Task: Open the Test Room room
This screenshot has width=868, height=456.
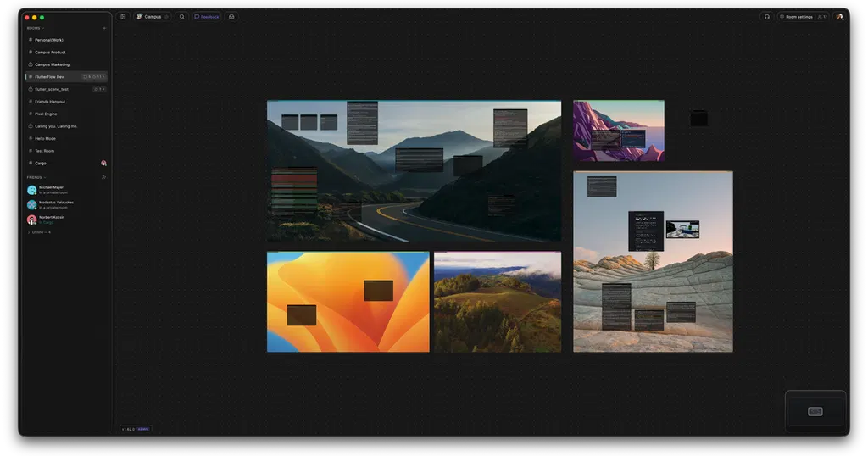Action: coord(66,151)
